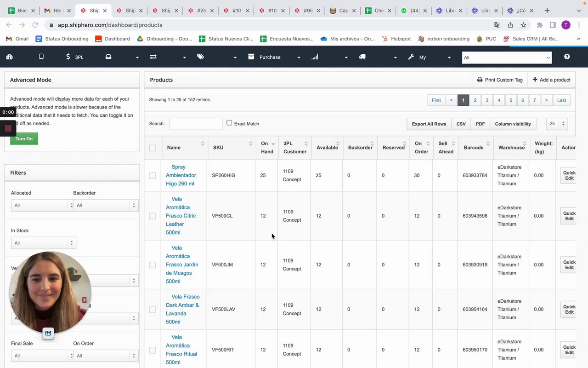The width and height of the screenshot is (588, 368).
Task: Open the Final Sale filter dropdown
Action: click(42, 356)
